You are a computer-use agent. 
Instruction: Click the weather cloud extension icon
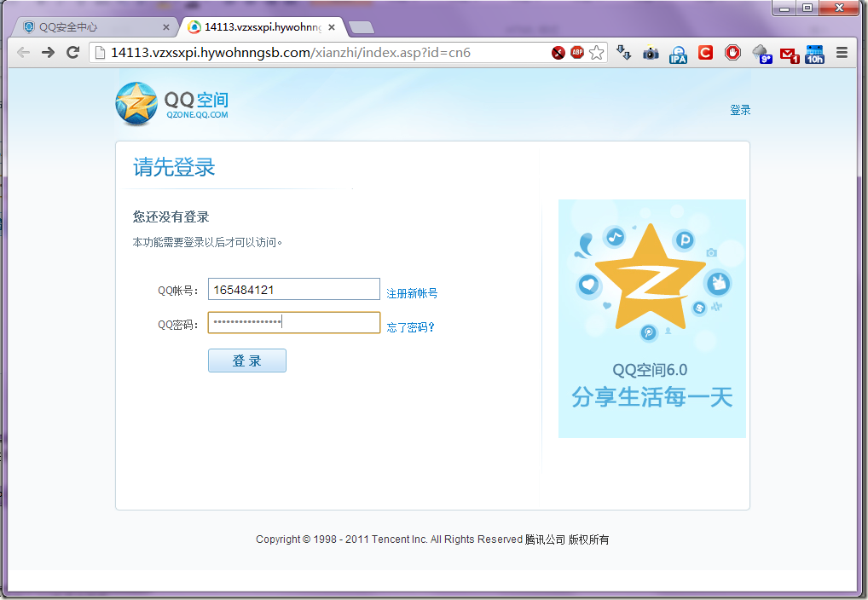761,54
